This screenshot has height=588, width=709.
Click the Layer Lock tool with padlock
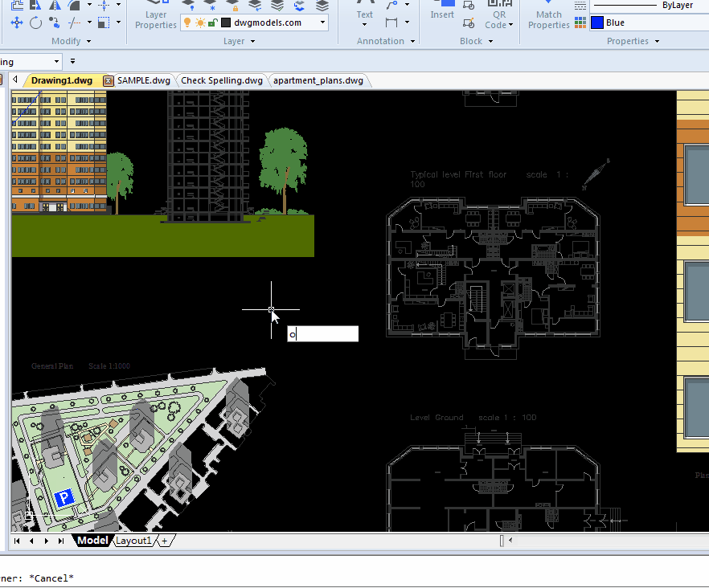pyautogui.click(x=232, y=6)
